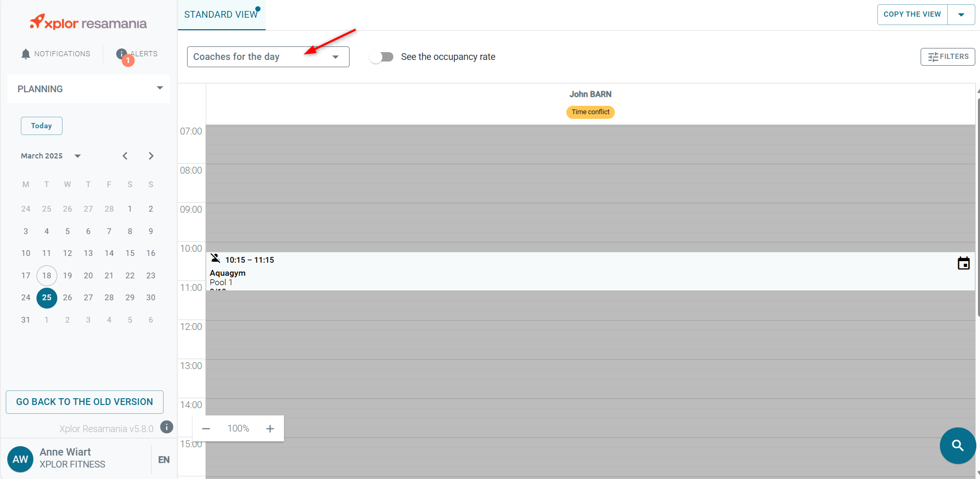Click the version info icon
The height and width of the screenshot is (479, 980).
166,427
